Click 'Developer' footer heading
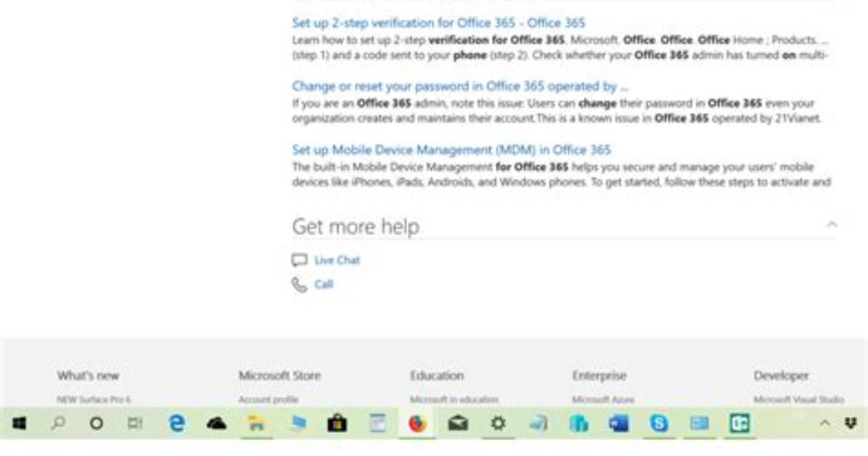 (x=781, y=375)
